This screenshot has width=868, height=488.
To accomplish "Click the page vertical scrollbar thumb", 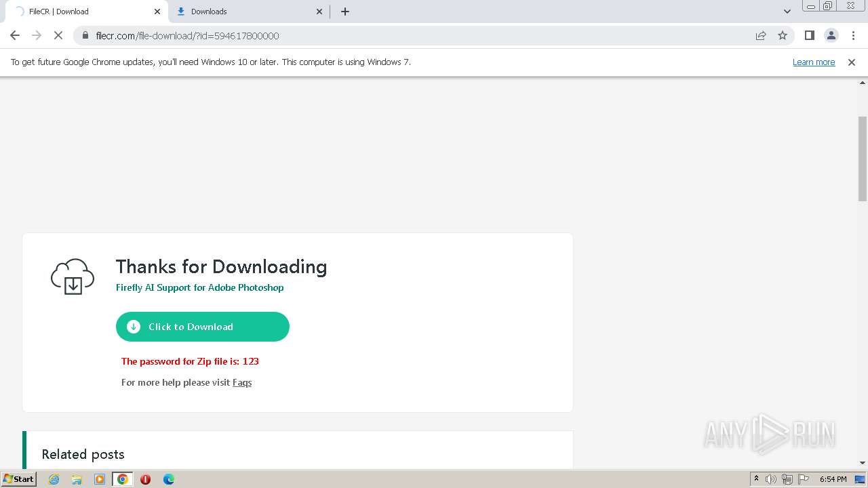I will click(863, 159).
